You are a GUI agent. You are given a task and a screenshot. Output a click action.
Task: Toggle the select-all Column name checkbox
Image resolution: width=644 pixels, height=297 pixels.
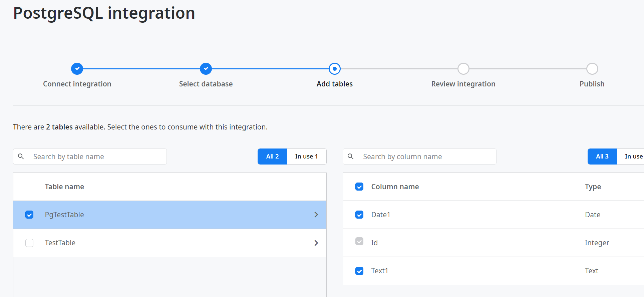pyautogui.click(x=359, y=187)
